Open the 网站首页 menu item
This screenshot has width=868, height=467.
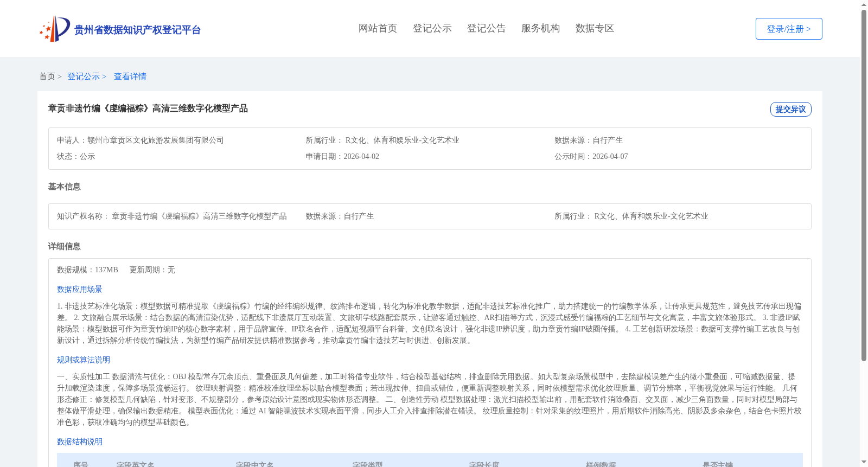click(378, 28)
